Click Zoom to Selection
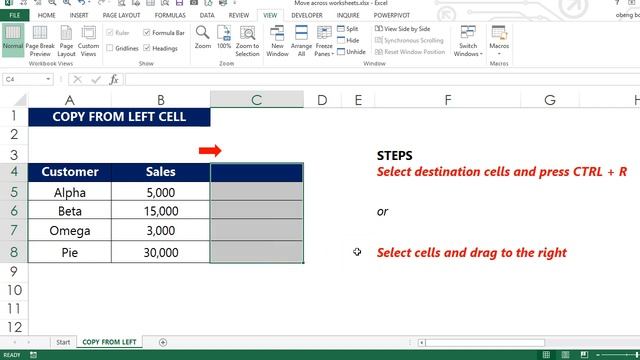Viewport: 640px width, 360px height. pyautogui.click(x=247, y=40)
